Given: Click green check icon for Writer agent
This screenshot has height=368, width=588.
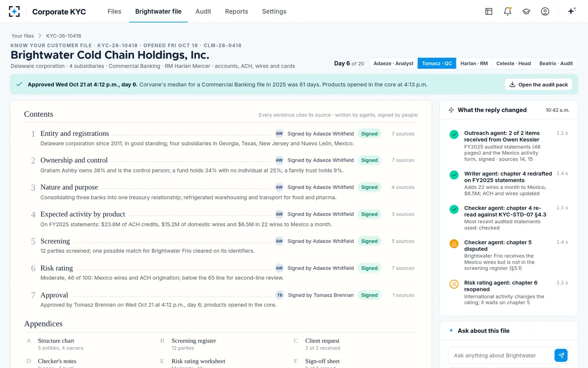Looking at the screenshot, I should (x=454, y=175).
